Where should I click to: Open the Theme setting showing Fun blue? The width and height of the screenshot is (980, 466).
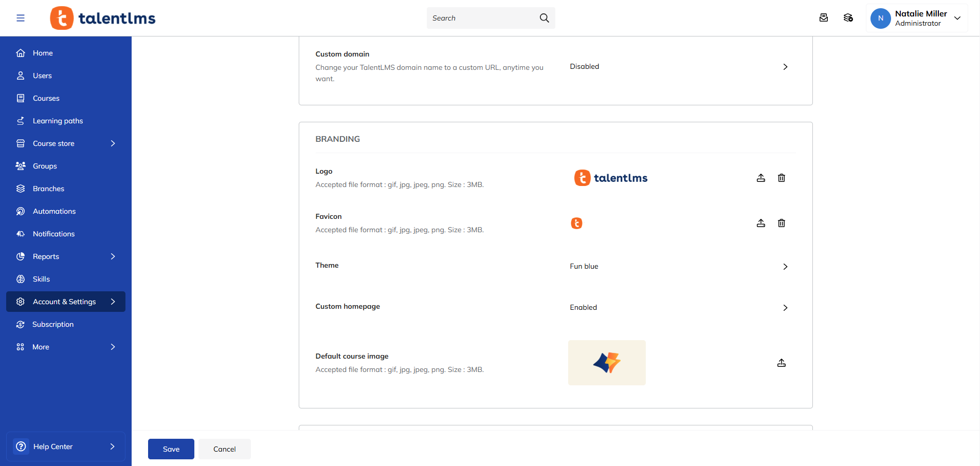pyautogui.click(x=785, y=267)
